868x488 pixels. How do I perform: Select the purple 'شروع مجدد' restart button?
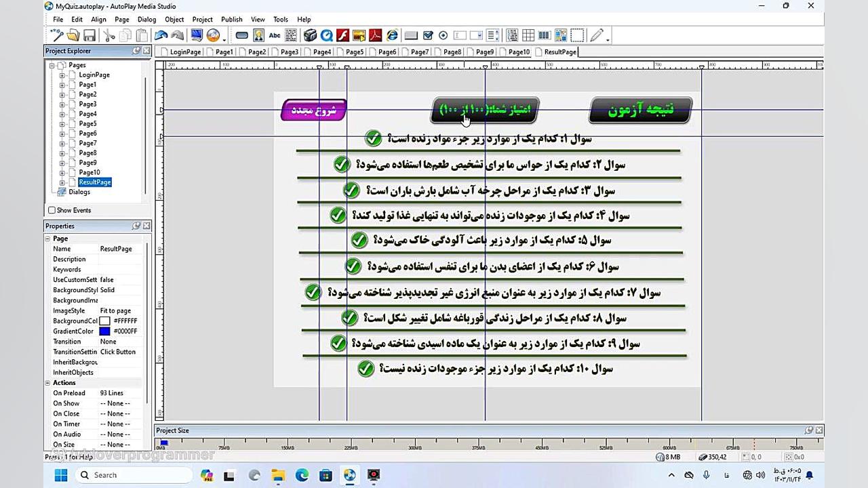314,110
